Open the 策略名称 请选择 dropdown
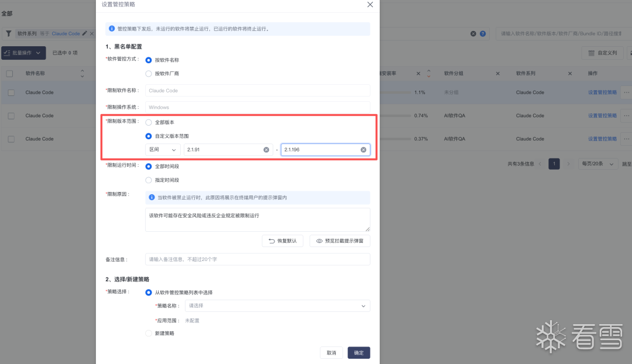 tap(277, 305)
